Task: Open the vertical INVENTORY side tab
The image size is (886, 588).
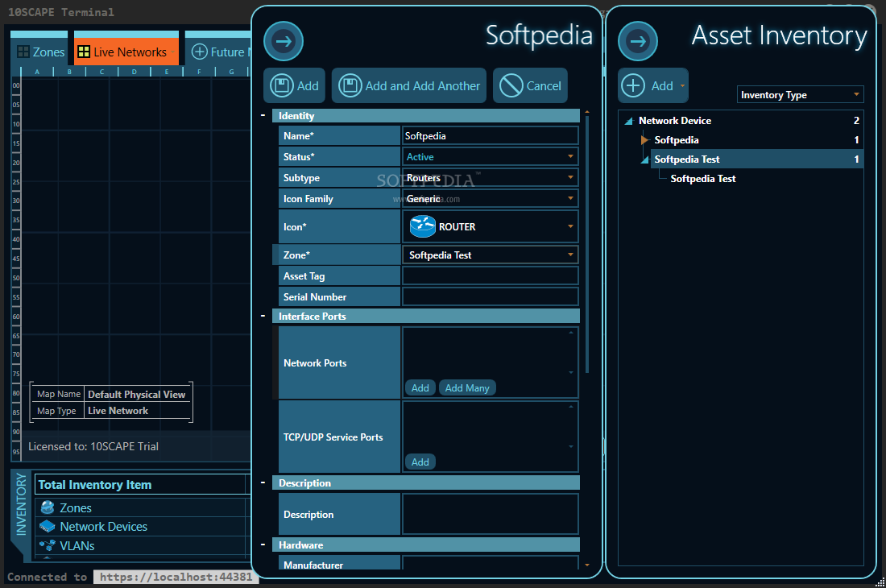Action: coord(22,504)
